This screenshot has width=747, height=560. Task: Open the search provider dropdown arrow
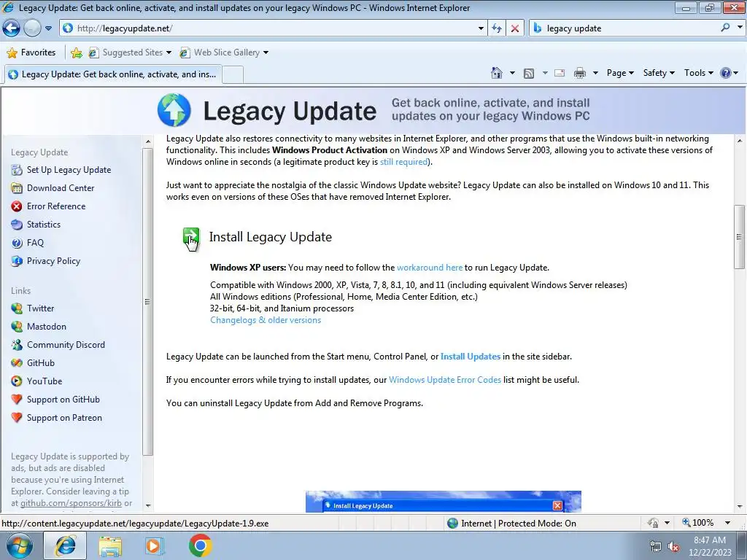point(740,28)
